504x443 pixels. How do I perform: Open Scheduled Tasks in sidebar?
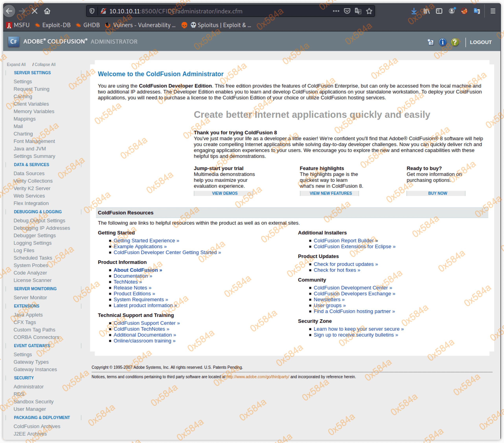point(33,258)
